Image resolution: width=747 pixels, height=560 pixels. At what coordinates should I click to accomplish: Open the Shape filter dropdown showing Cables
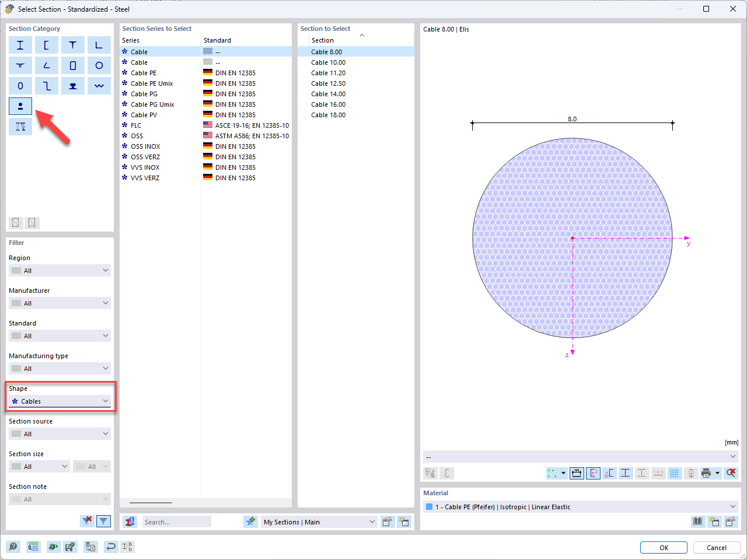60,401
